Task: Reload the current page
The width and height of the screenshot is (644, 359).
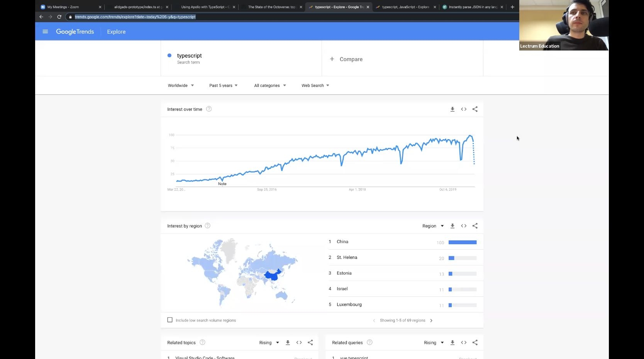Action: click(x=59, y=17)
